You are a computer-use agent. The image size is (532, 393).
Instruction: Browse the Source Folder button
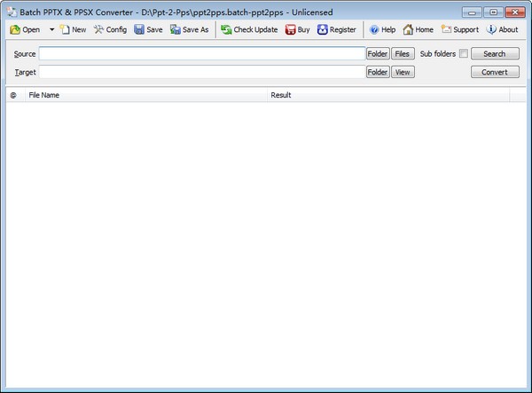point(378,54)
